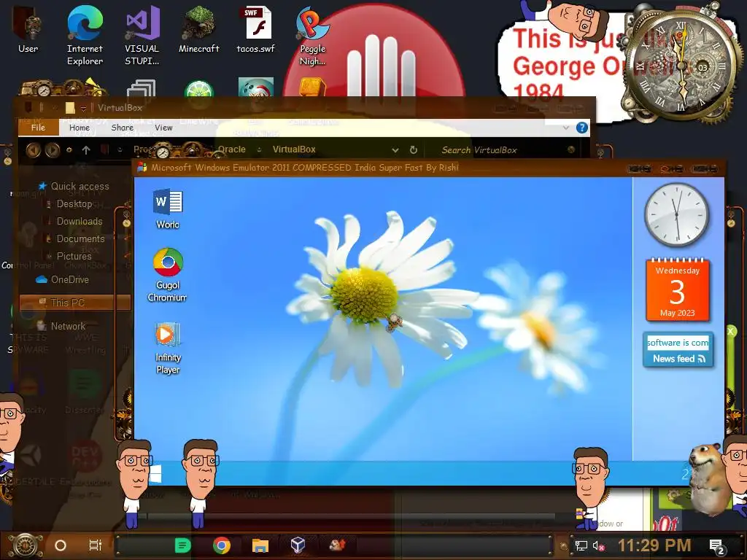
Task: Click the hamster taskbar icon
Action: [337, 545]
